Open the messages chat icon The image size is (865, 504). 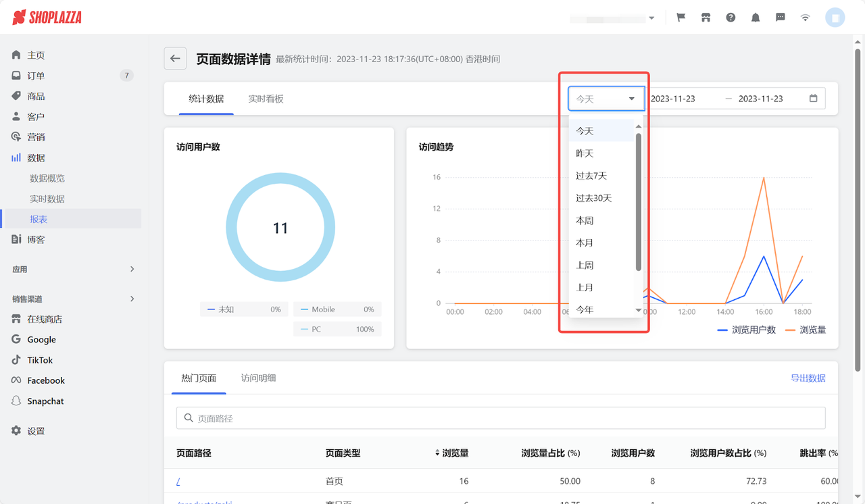point(781,17)
